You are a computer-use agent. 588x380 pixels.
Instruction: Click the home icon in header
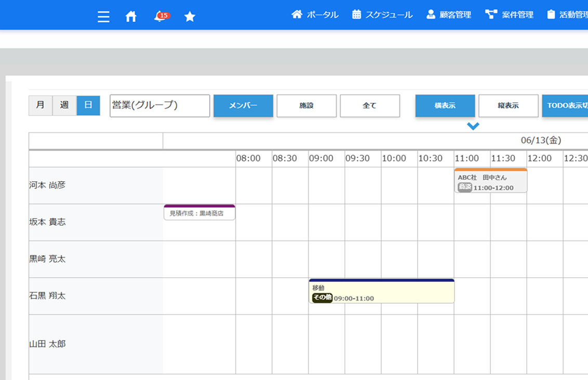coord(131,17)
